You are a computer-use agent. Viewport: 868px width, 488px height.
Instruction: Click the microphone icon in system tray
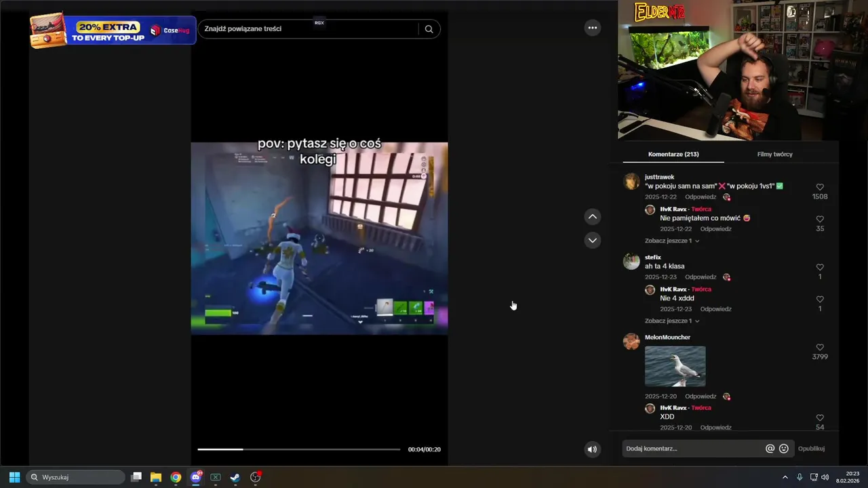[x=800, y=477]
